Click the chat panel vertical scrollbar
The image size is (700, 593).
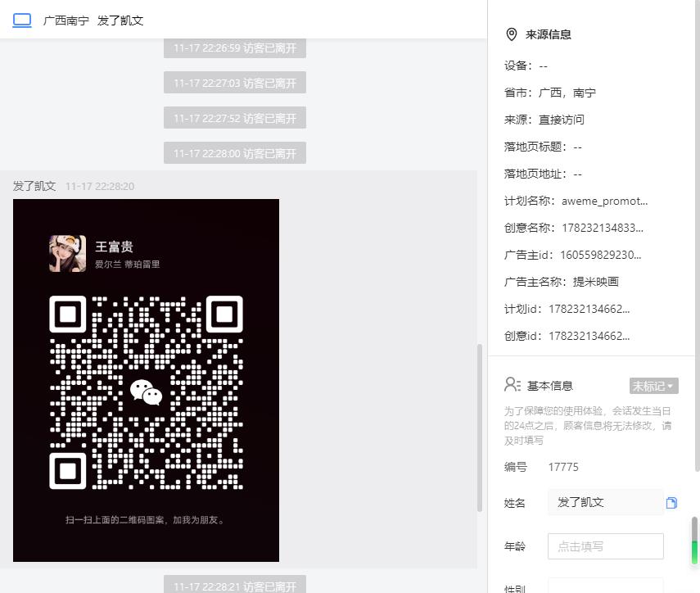[480, 428]
